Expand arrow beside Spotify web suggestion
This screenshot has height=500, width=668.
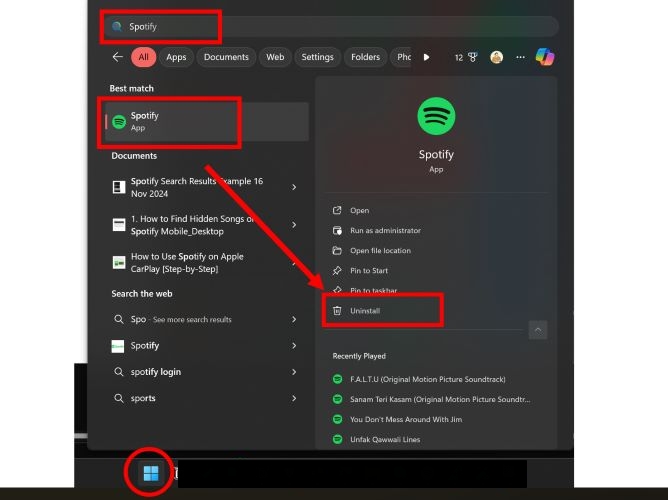click(x=294, y=346)
